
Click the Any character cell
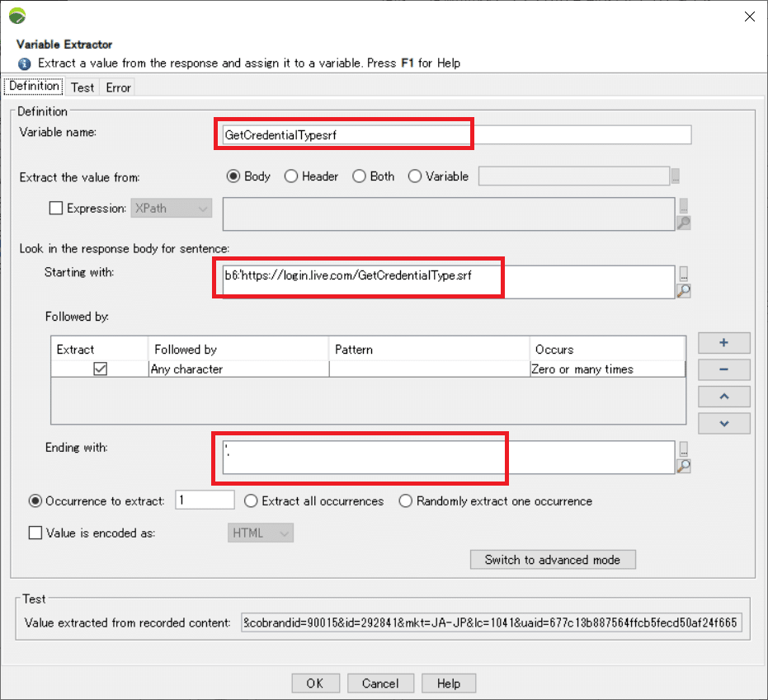click(x=238, y=369)
